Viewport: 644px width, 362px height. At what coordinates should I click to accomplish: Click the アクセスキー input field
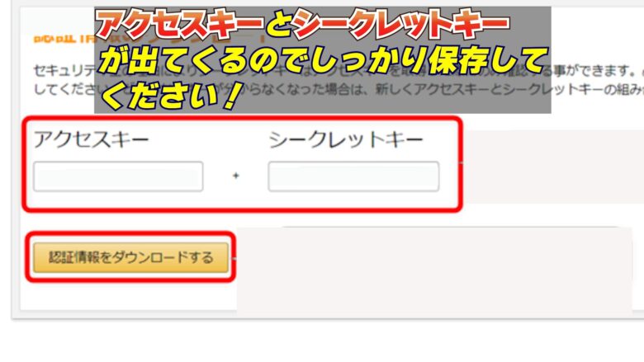click(118, 176)
